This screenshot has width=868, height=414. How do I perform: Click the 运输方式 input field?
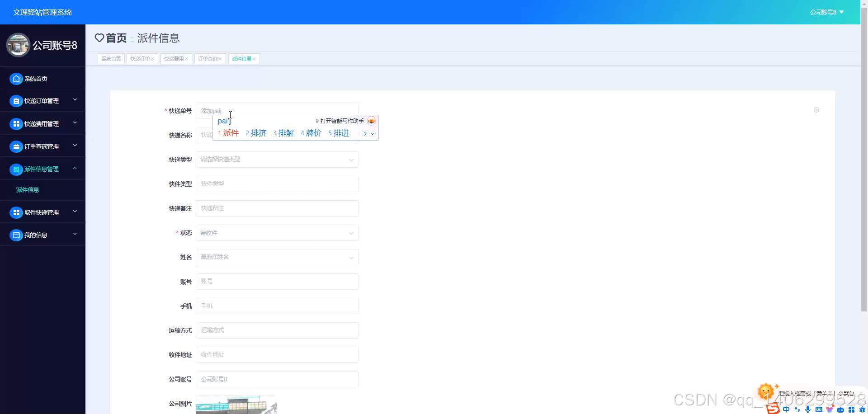pyautogui.click(x=277, y=330)
